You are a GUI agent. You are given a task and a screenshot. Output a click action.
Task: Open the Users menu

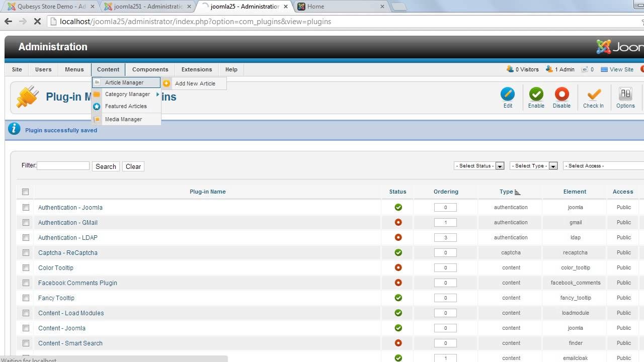point(43,69)
